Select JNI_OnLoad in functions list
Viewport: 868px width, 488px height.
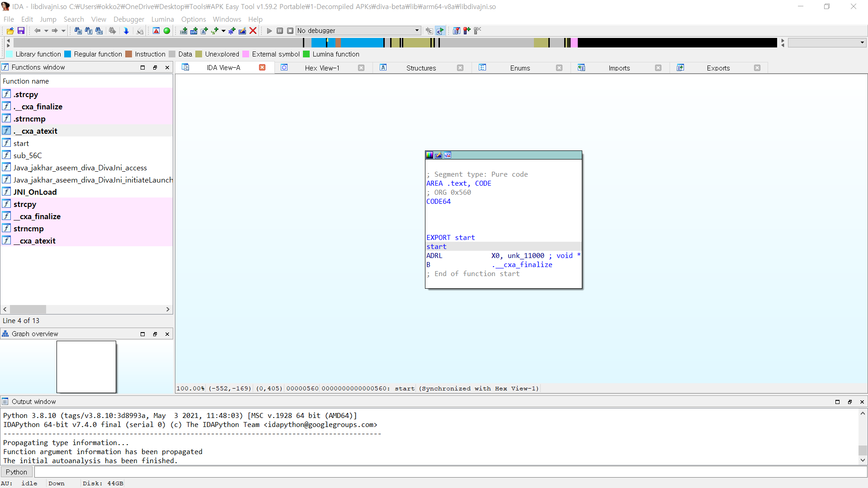coord(35,192)
